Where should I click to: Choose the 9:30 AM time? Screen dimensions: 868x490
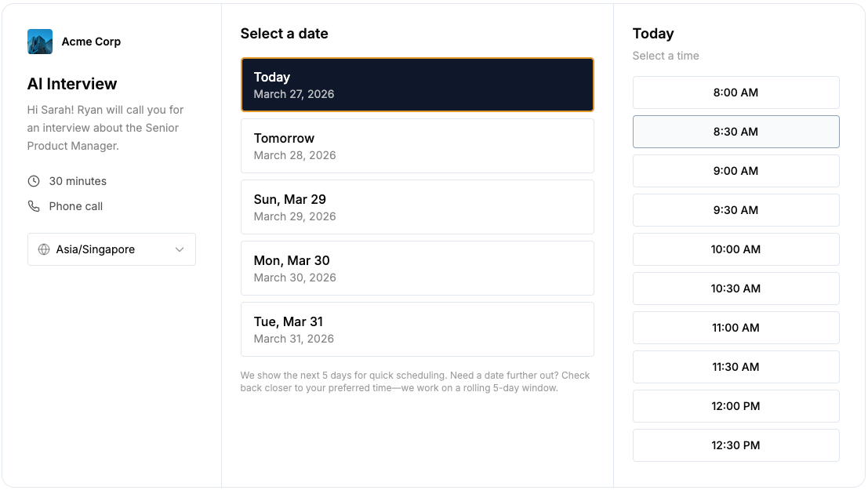(x=735, y=210)
